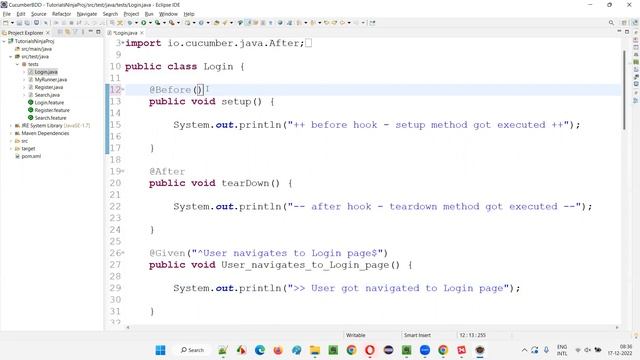This screenshot has height=360, width=640.
Task: Open the Windows Start menu
Action: click(160, 350)
